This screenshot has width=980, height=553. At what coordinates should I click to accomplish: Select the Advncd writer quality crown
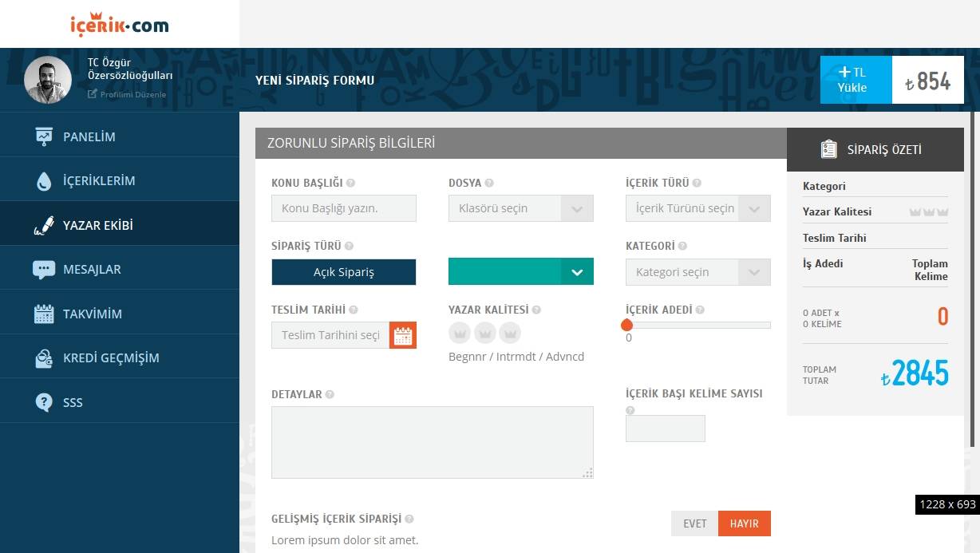510,333
